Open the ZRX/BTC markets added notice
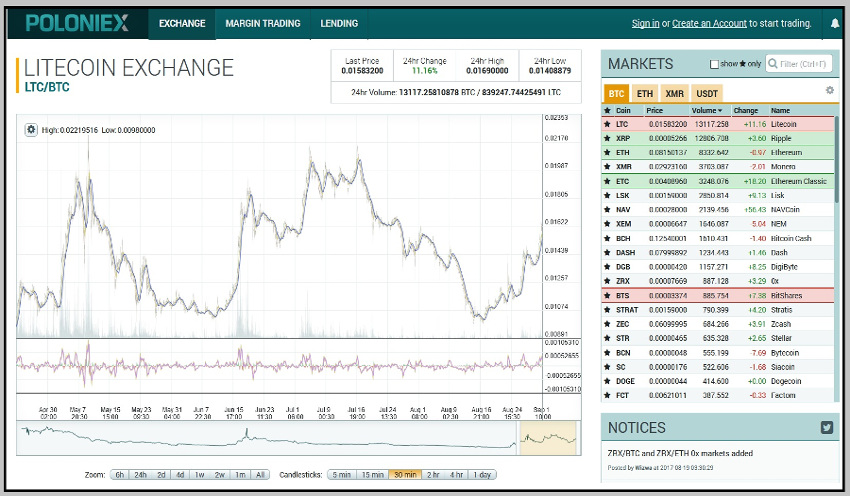This screenshot has height=496, width=850. 680,453
